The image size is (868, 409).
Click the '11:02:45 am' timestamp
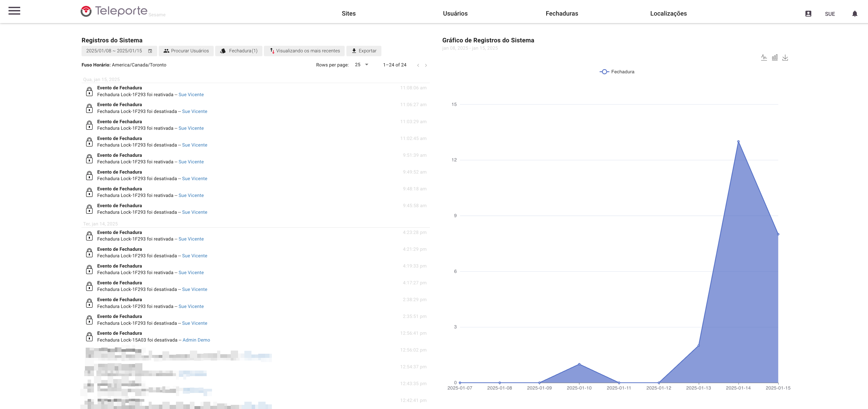pos(413,139)
